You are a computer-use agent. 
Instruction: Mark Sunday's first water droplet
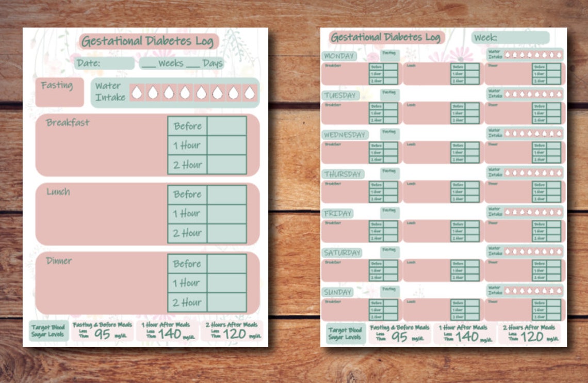(508, 291)
